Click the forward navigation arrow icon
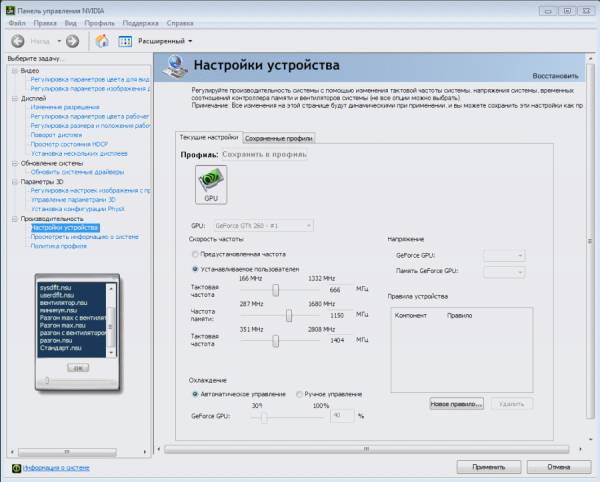The height and width of the screenshot is (482, 600). 72,41
